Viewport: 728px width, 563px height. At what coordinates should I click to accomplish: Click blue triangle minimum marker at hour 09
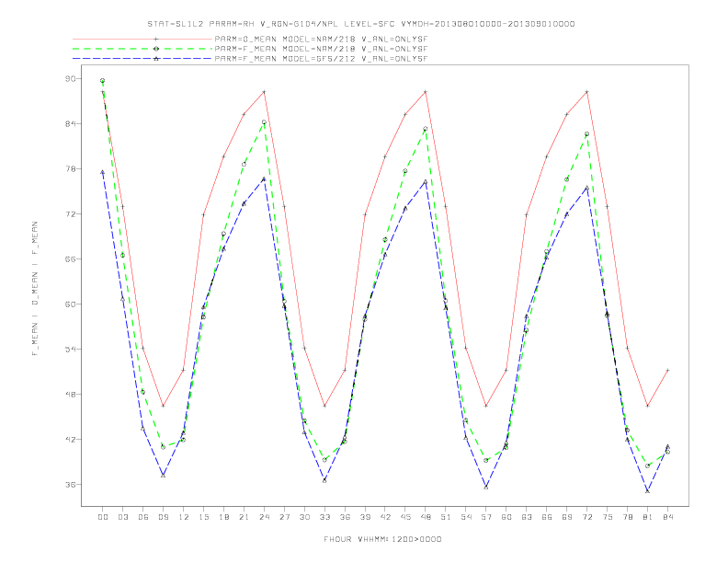163,476
